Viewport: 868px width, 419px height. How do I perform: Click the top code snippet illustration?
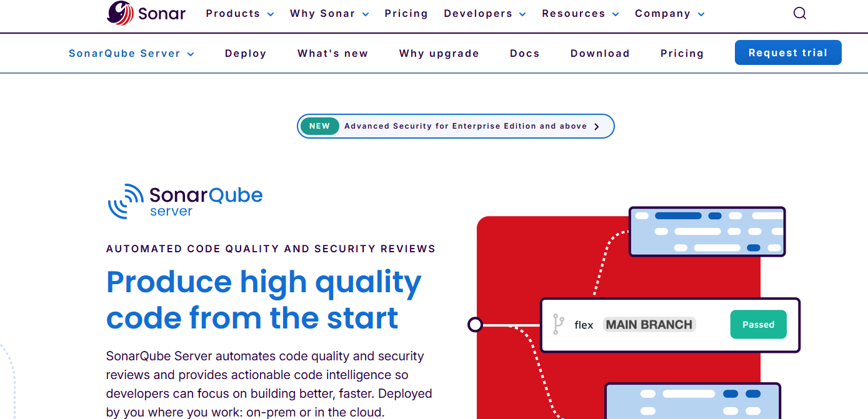(x=707, y=232)
